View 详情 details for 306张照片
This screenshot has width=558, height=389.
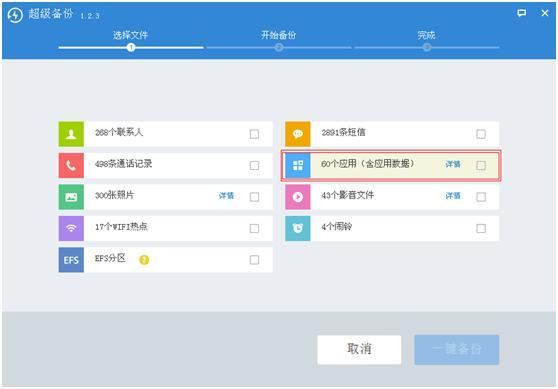(226, 196)
